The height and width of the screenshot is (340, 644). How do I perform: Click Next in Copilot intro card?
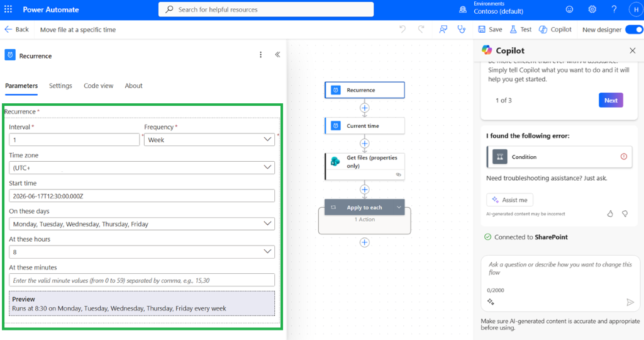point(611,100)
